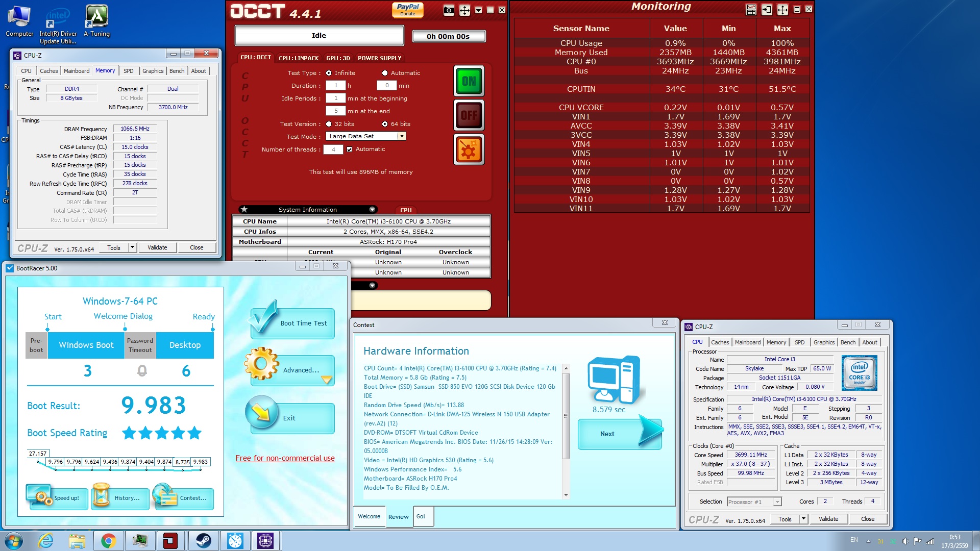
Task: Collapse the System Information expander
Action: tap(372, 210)
